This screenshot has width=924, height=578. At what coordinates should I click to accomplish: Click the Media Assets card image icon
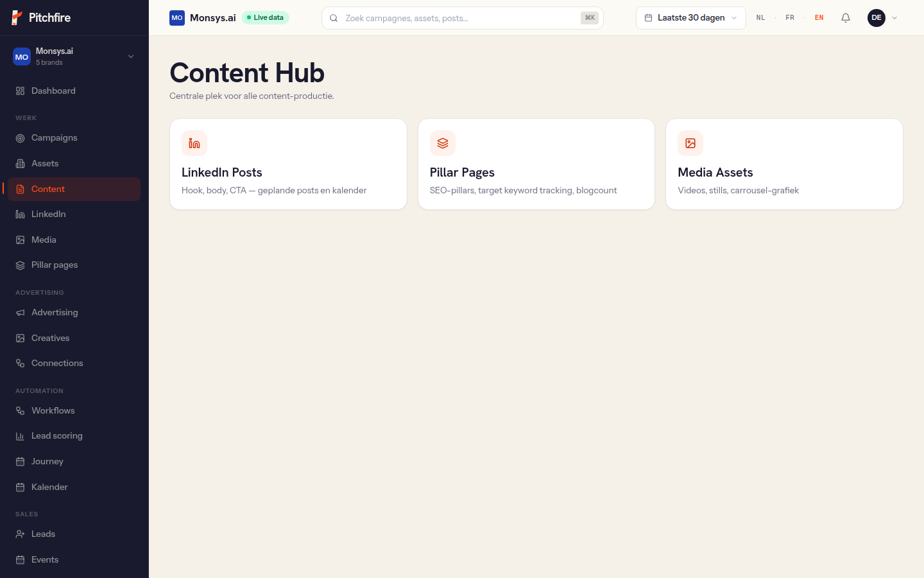[x=690, y=143]
